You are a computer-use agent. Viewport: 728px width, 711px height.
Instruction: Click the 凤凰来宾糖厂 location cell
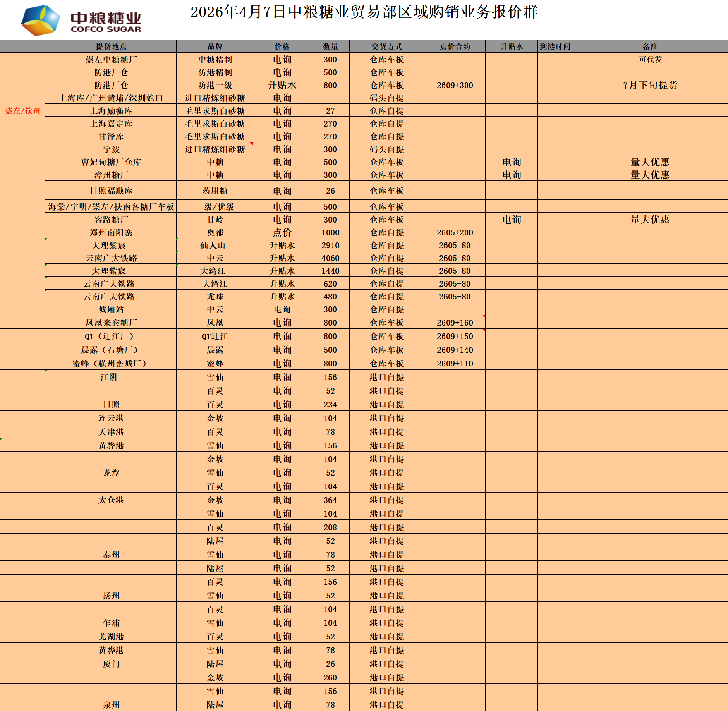point(111,322)
